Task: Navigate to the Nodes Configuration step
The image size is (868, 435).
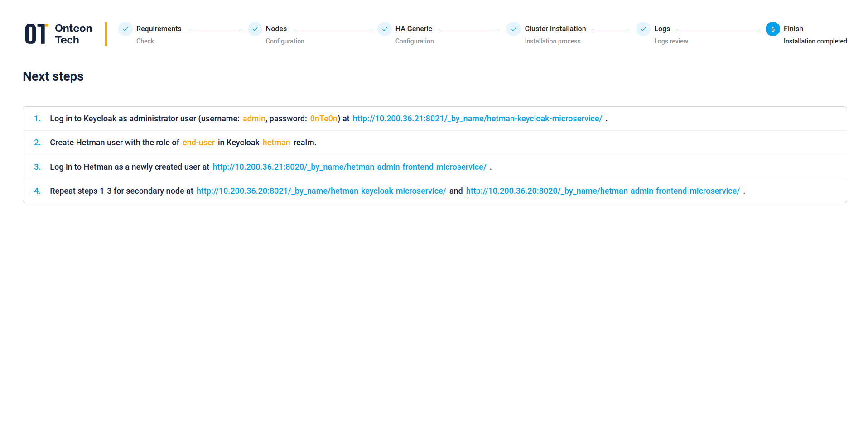Action: [x=276, y=29]
